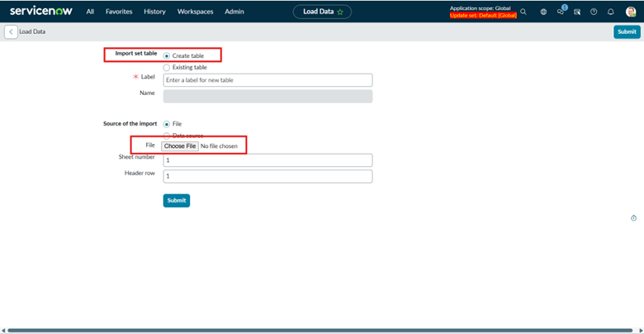The width and height of the screenshot is (644, 334).
Task: Select the Data source radio button
Action: click(166, 136)
